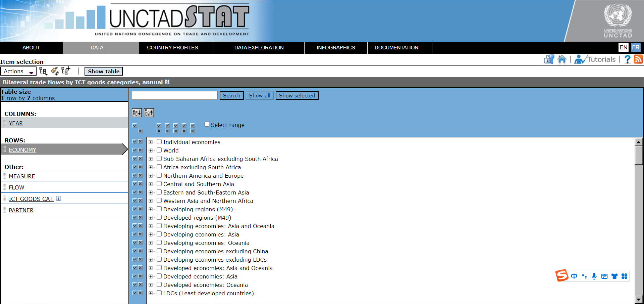
Task: Click the deselect-all X icon for World row
Action: pos(140,150)
